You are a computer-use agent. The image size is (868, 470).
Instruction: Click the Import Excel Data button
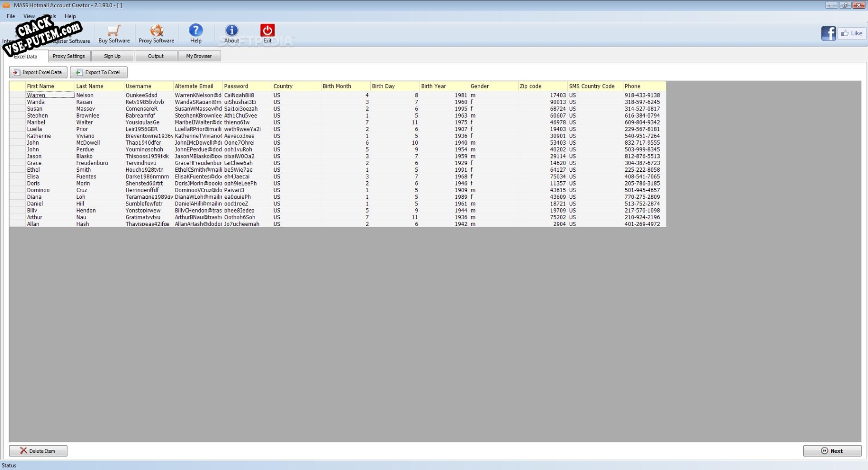click(x=38, y=72)
